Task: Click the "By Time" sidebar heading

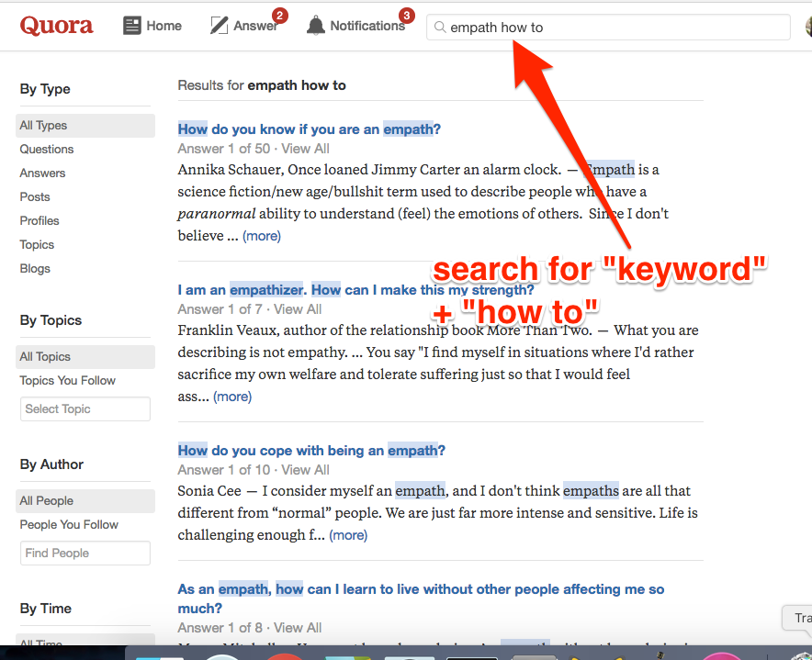Action: coord(46,609)
